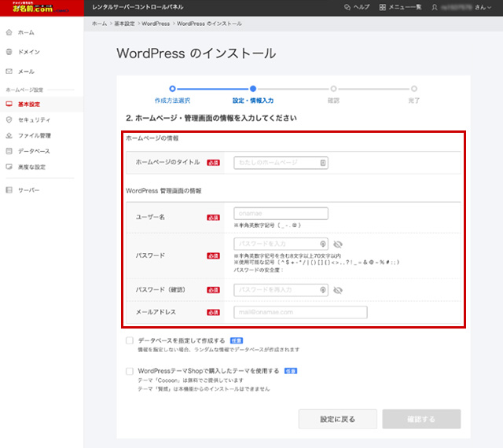Image resolution: width=503 pixels, height=448 pixels.
Task: Click the 基本設定 monitor icon
Action: (x=9, y=104)
